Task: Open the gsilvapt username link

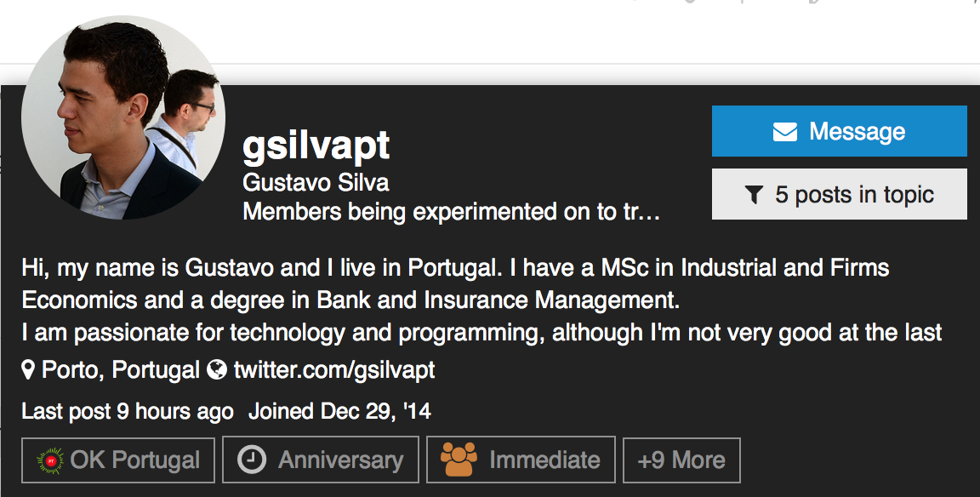Action: pos(316,146)
